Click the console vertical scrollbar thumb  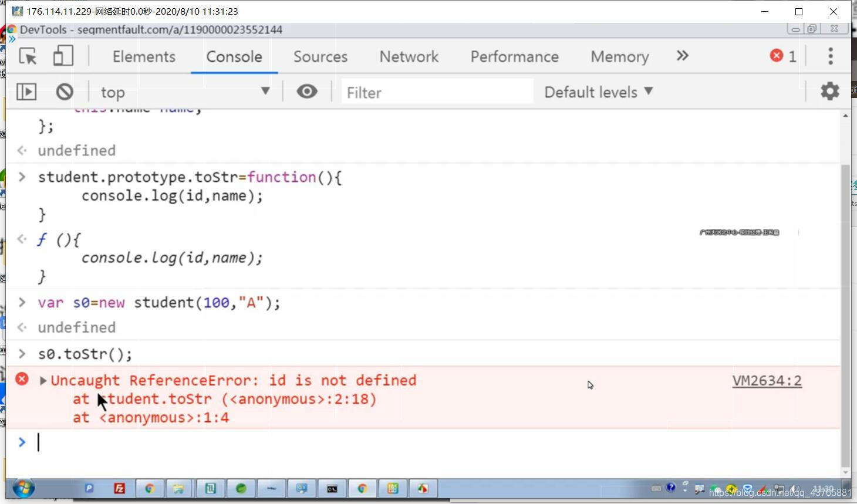(845, 314)
